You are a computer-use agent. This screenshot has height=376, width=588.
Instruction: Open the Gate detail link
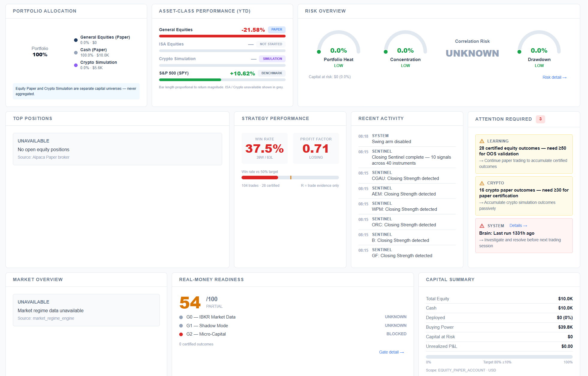(x=391, y=352)
